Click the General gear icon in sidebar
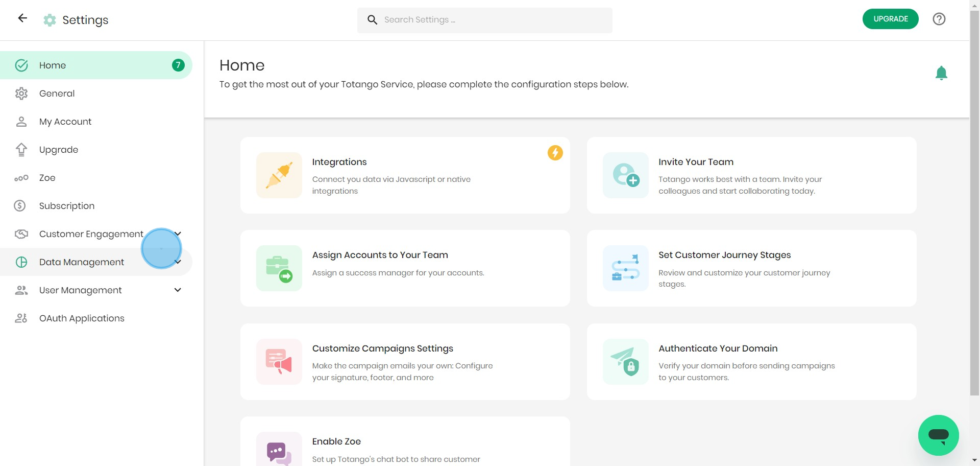Viewport: 980px width, 466px height. (21, 94)
